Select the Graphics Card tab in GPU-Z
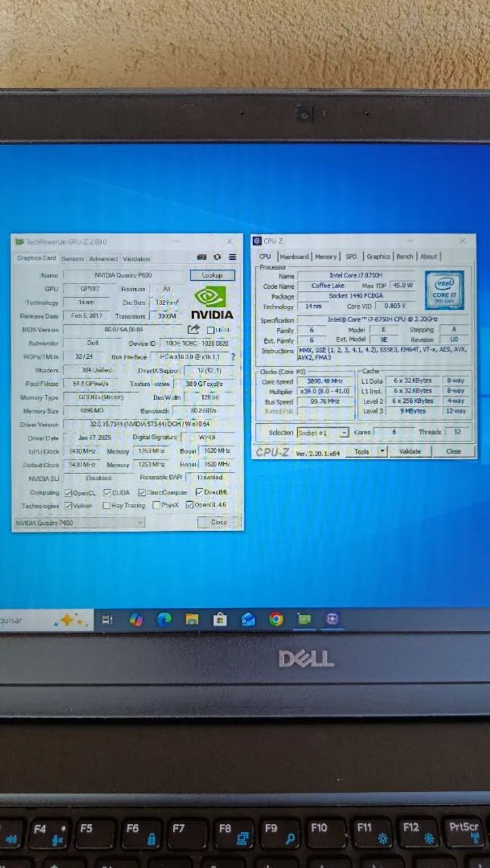This screenshot has width=490, height=868. pos(37,258)
